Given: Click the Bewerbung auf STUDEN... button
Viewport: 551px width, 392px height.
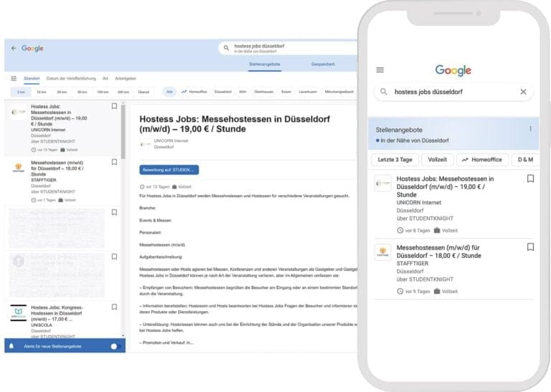Looking at the screenshot, I should click(169, 170).
